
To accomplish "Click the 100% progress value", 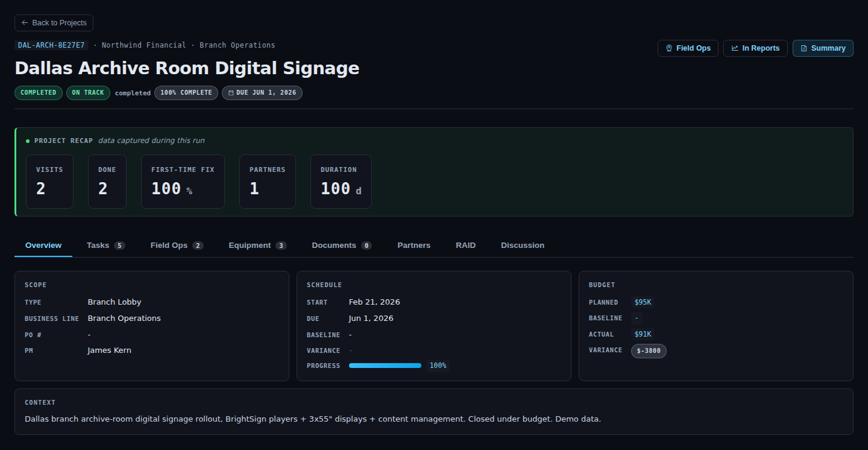I will coord(438,366).
